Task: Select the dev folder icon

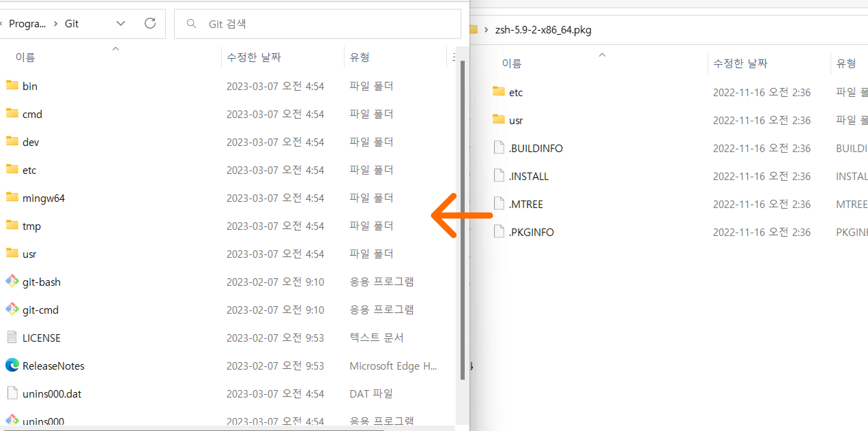Action: (12, 141)
